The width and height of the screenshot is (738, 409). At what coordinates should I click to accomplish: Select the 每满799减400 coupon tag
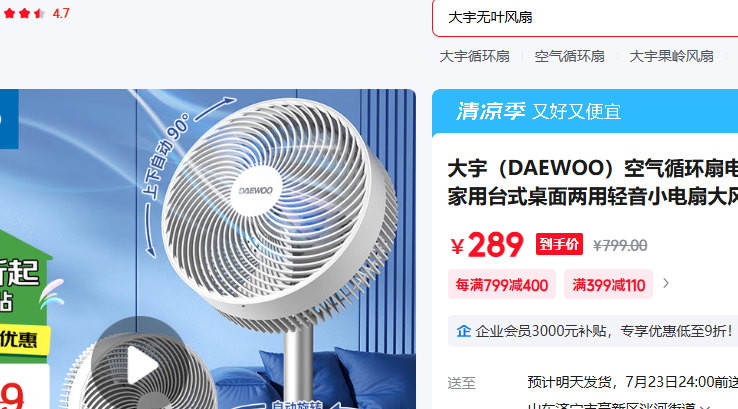502,284
